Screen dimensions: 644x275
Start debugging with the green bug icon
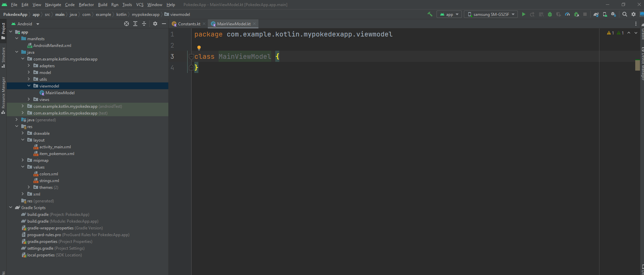click(550, 14)
